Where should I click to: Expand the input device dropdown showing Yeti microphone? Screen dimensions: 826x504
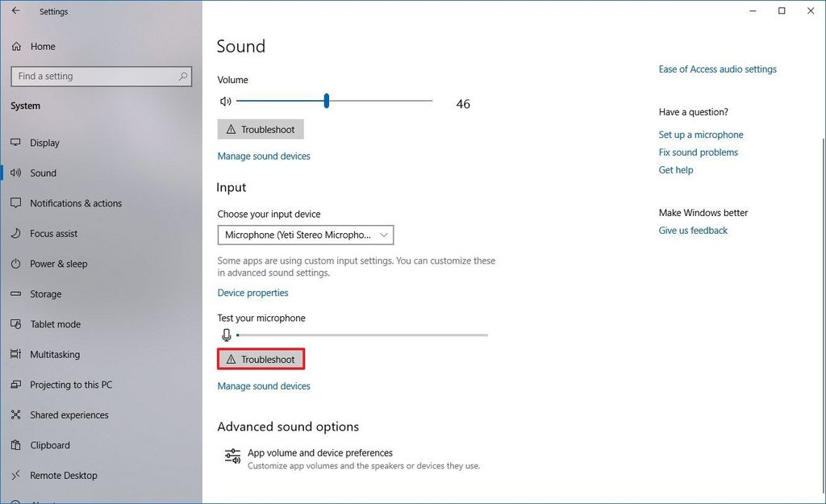click(x=305, y=235)
